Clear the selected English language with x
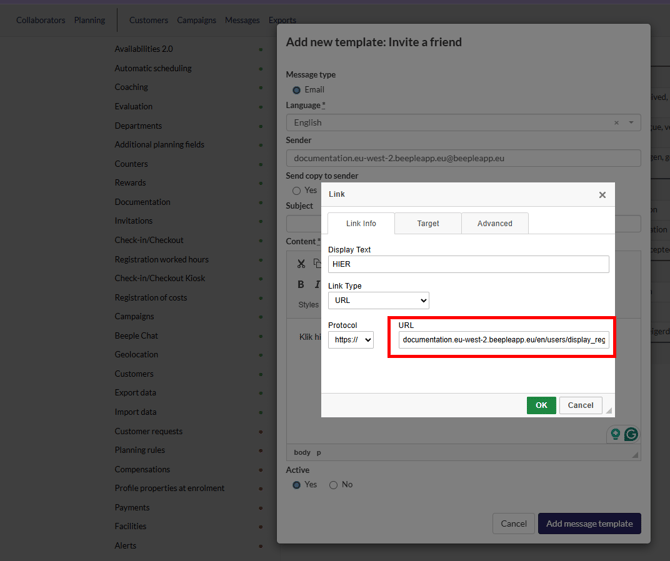 616,123
